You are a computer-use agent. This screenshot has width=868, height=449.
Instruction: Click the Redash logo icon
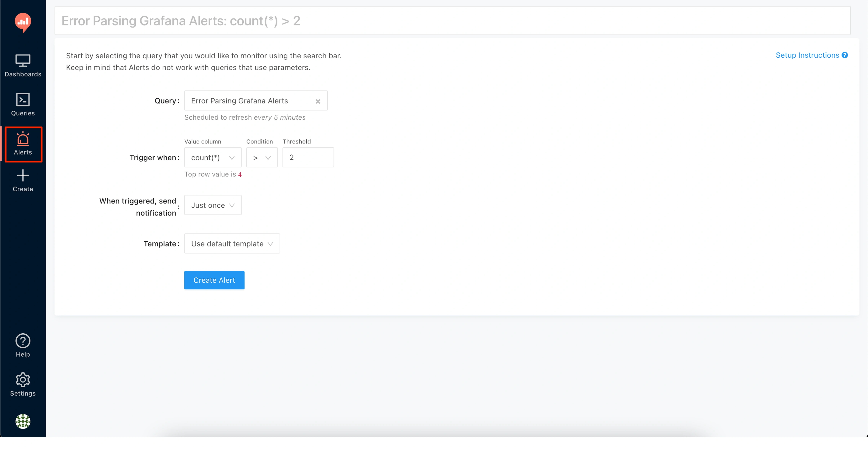23,22
